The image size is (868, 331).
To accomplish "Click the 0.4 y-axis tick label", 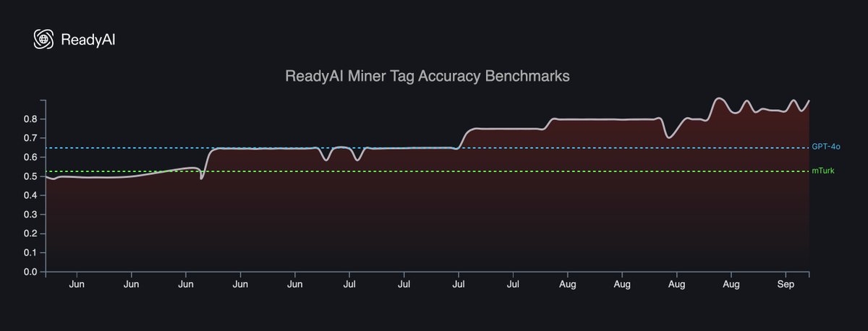I will (x=31, y=195).
